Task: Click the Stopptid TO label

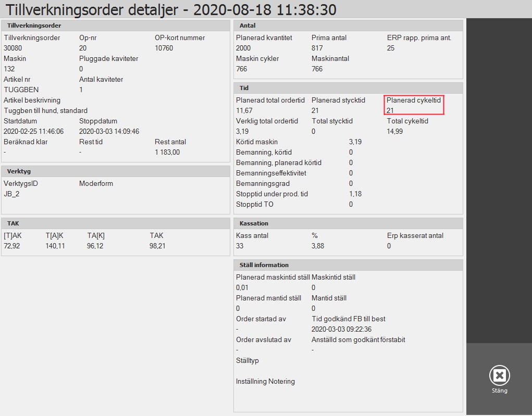Action: click(x=254, y=204)
